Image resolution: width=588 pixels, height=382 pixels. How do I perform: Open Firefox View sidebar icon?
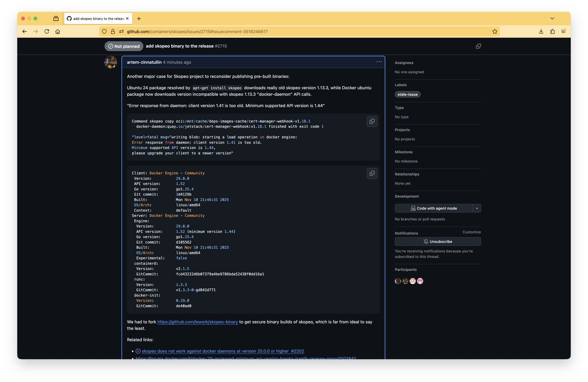click(56, 19)
